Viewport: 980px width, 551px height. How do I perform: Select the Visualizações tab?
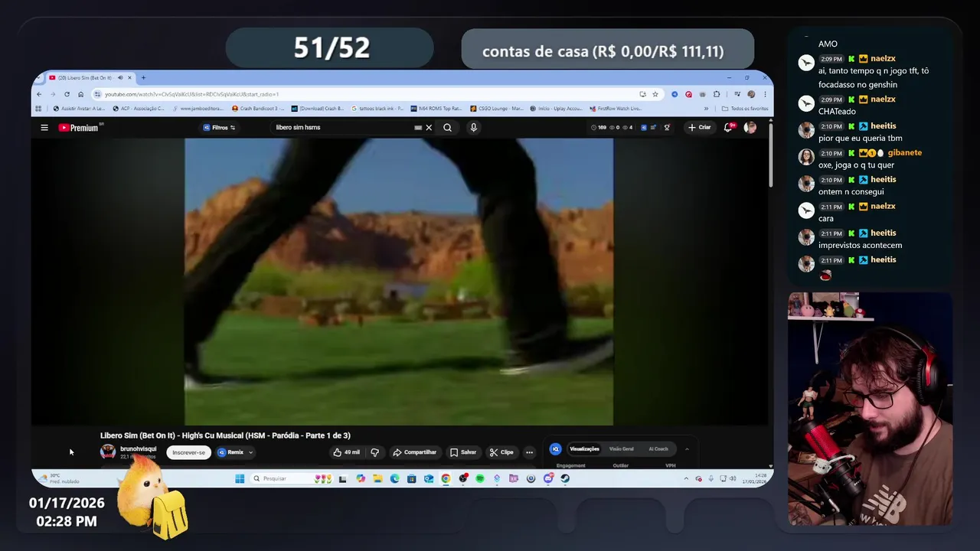pyautogui.click(x=584, y=449)
